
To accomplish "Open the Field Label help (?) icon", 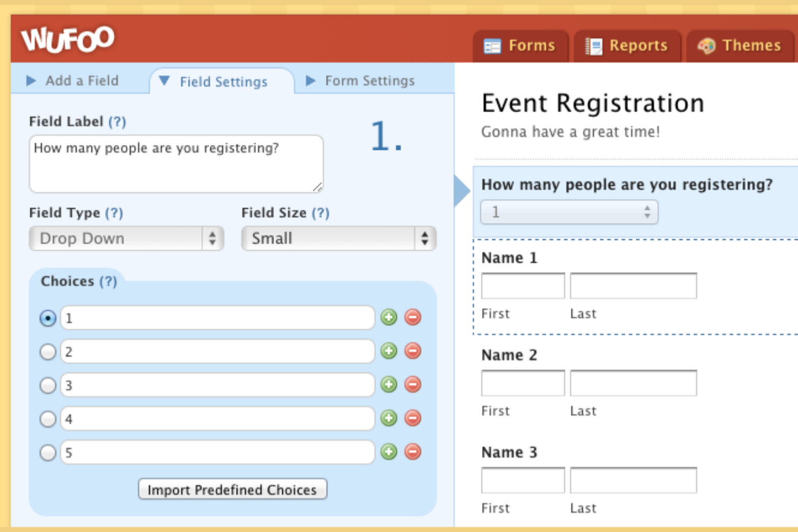I will pyautogui.click(x=118, y=122).
